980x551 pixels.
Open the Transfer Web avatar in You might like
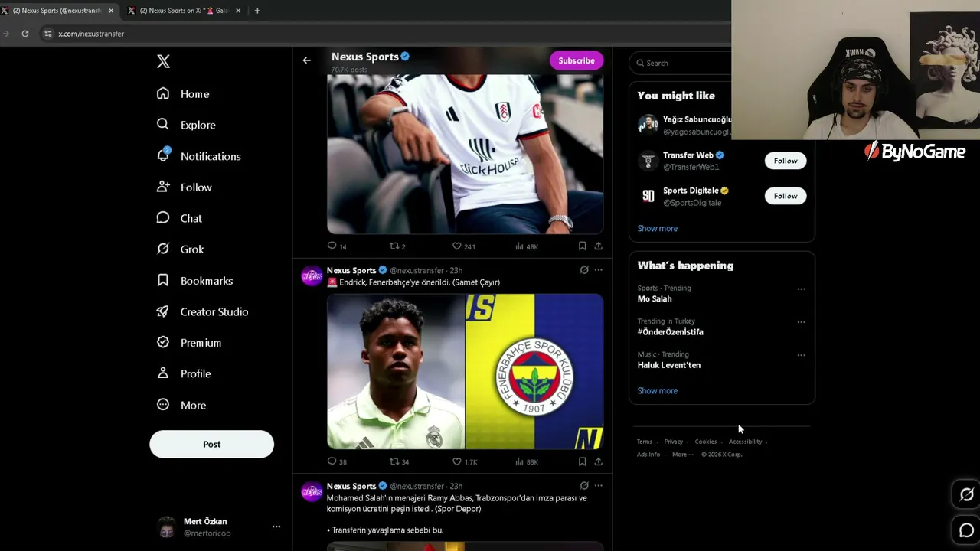648,161
